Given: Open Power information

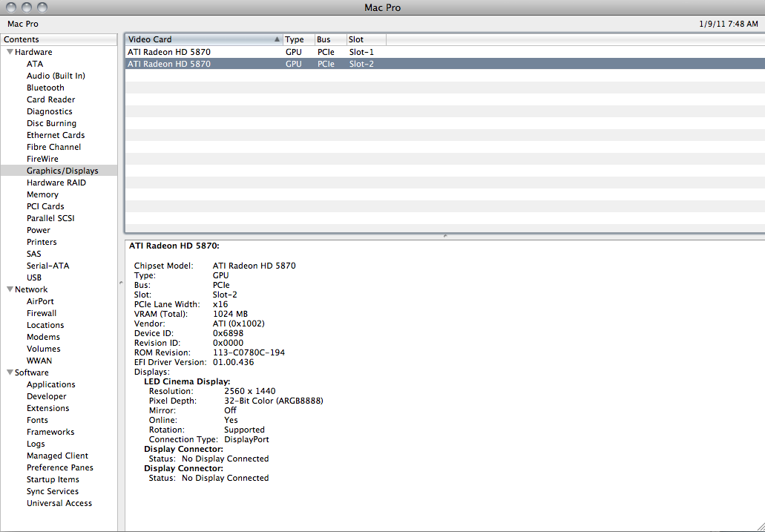Looking at the screenshot, I should point(38,230).
